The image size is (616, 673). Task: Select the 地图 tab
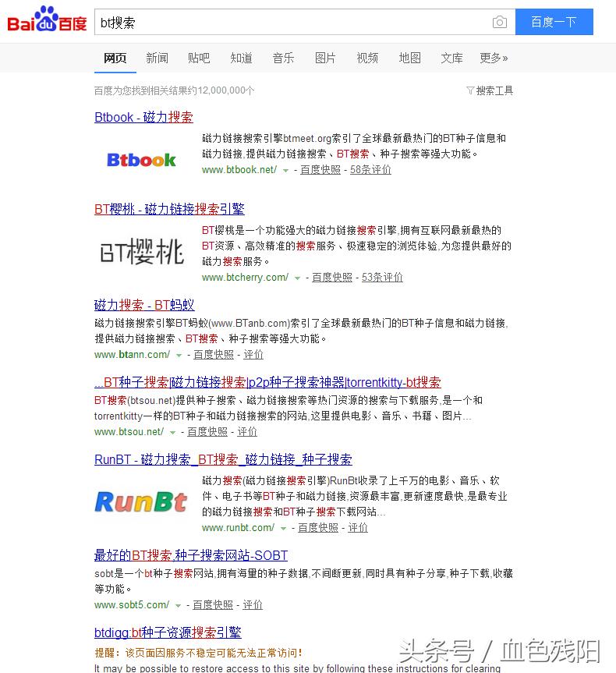tap(409, 58)
